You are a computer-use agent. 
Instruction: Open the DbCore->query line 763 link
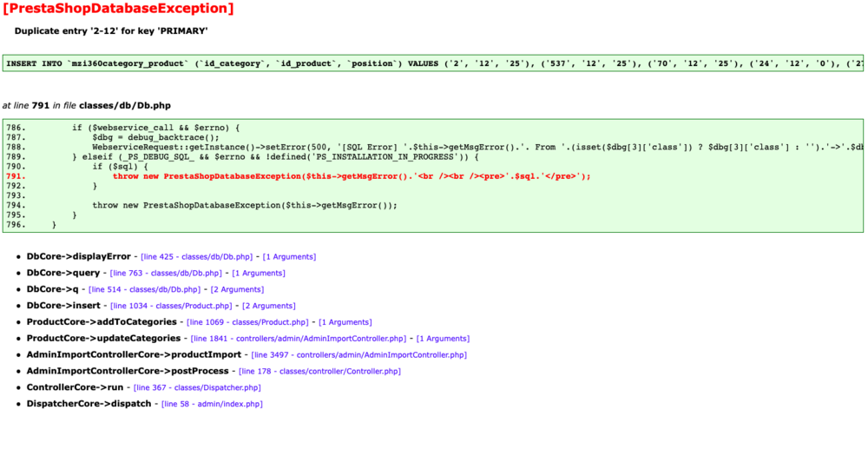pos(166,273)
